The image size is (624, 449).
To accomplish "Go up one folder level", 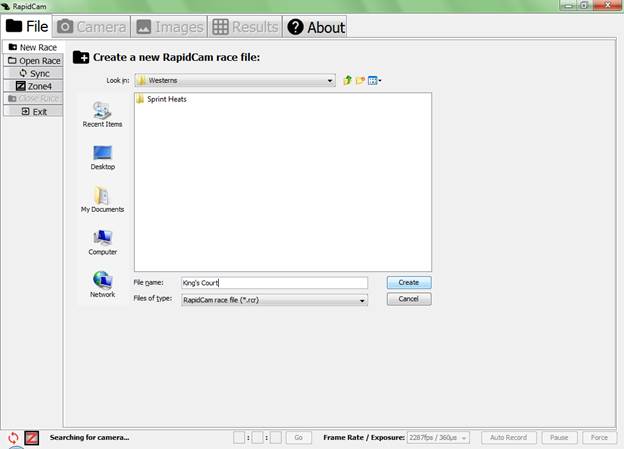I will point(347,80).
